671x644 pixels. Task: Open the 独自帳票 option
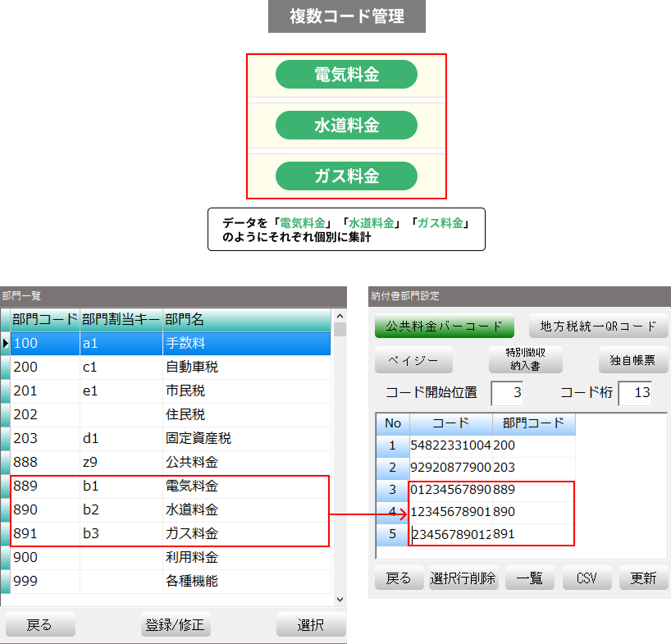[x=632, y=360]
